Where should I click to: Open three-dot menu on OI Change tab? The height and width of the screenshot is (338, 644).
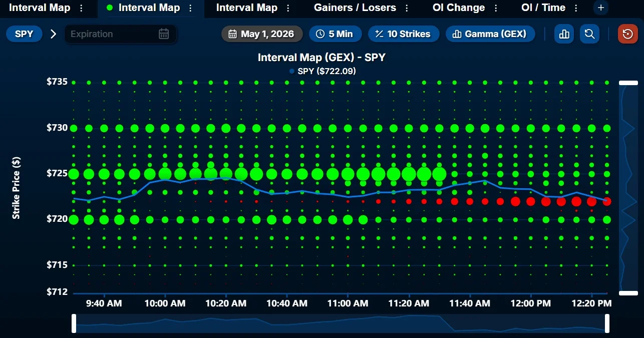click(x=496, y=8)
